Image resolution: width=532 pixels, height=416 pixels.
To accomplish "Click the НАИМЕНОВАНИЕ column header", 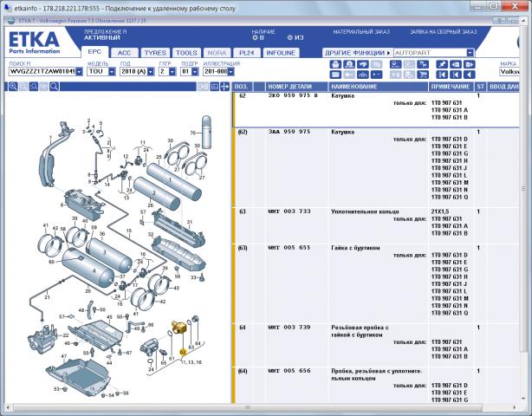I will click(x=378, y=87).
